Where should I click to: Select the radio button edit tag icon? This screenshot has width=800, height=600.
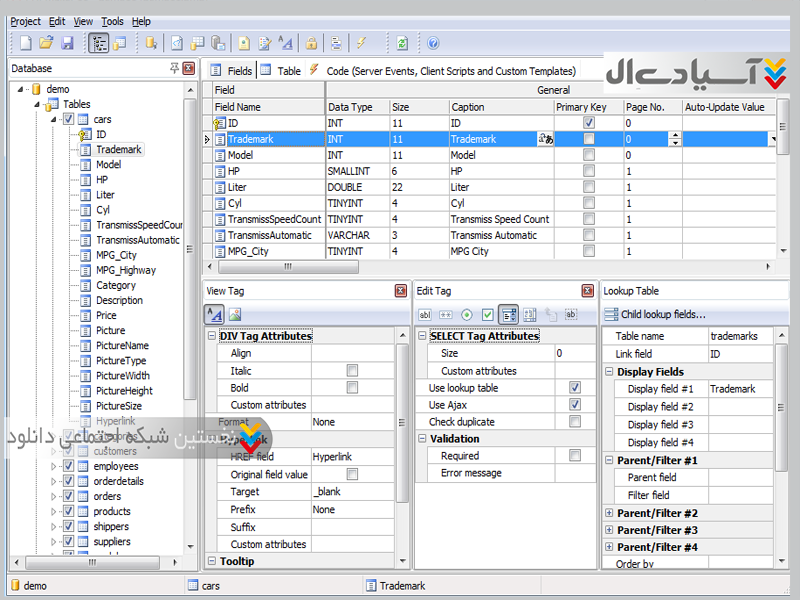(x=466, y=314)
